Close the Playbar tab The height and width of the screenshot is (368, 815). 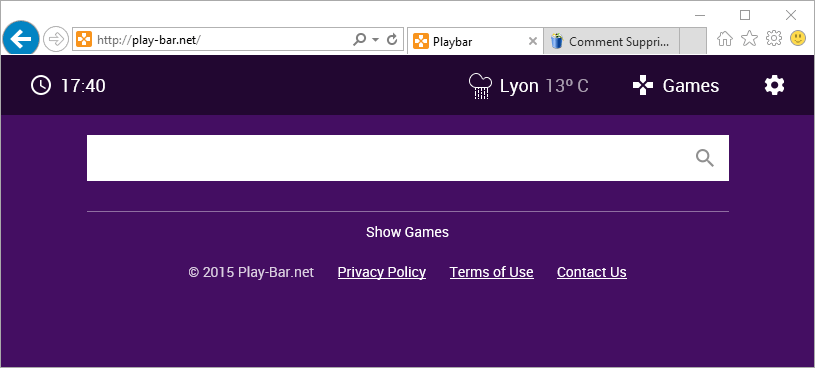[x=532, y=42]
